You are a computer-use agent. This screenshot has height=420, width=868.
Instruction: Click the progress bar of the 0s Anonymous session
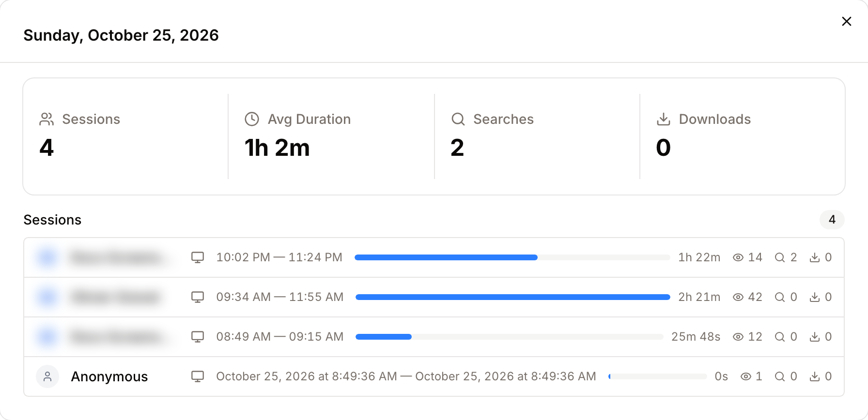click(658, 376)
